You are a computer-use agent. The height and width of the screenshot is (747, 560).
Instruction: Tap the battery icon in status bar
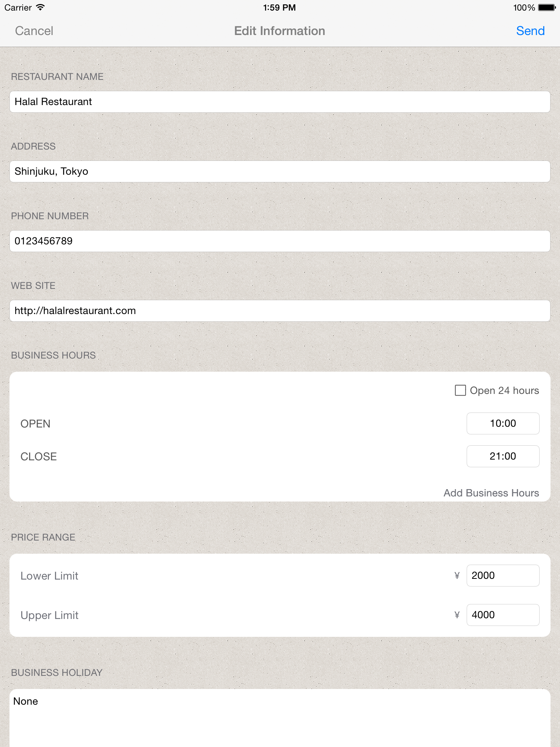tap(547, 8)
